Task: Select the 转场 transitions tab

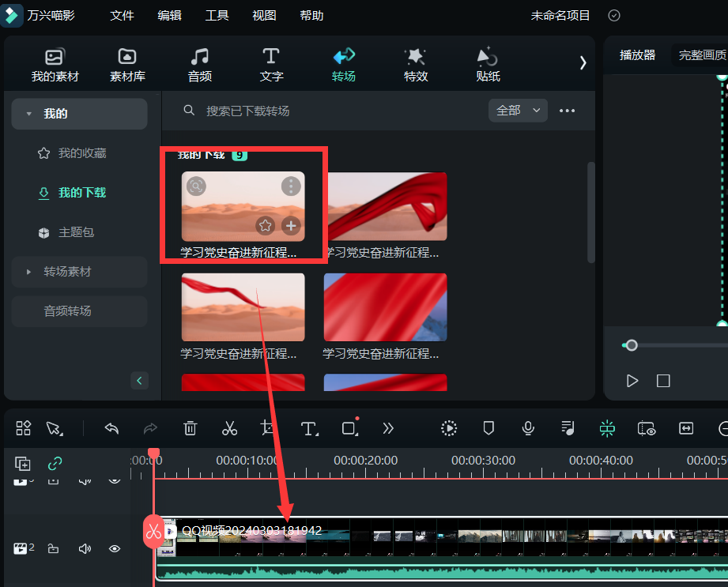Action: click(x=344, y=65)
